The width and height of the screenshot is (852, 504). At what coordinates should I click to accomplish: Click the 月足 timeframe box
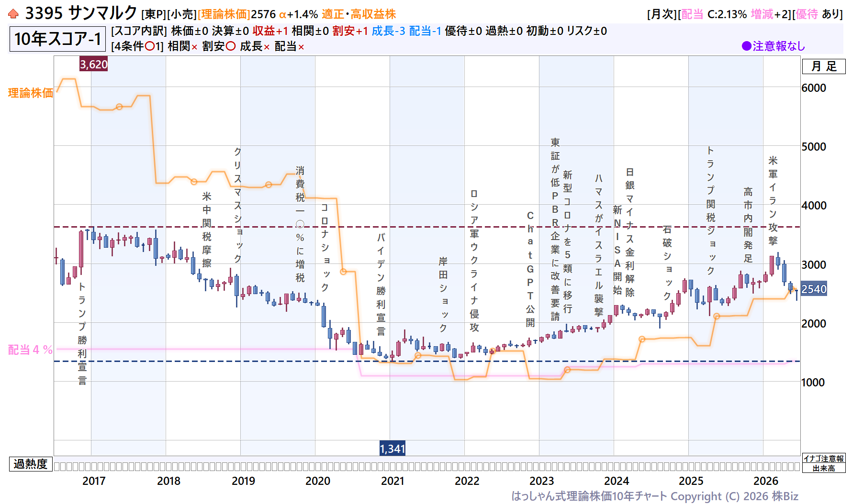(824, 66)
